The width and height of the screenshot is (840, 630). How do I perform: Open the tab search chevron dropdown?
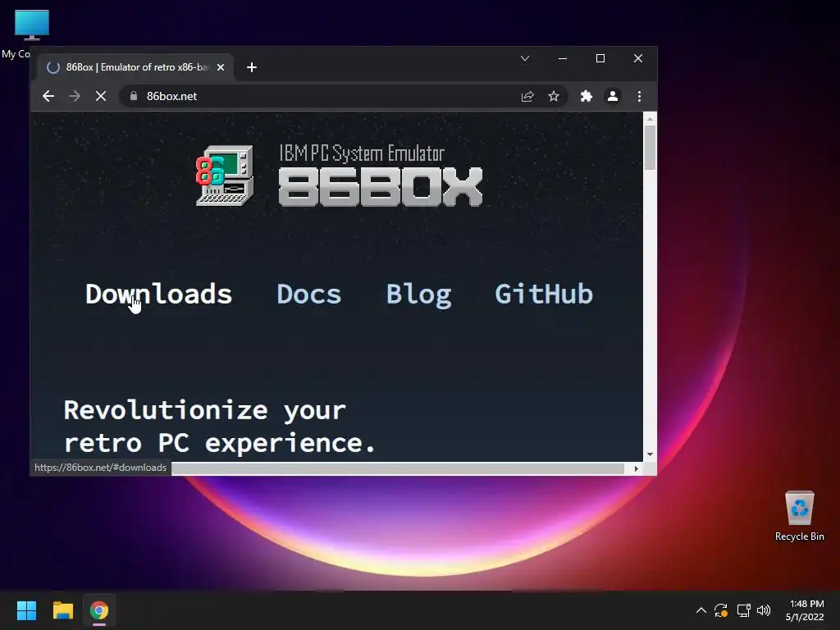point(525,58)
